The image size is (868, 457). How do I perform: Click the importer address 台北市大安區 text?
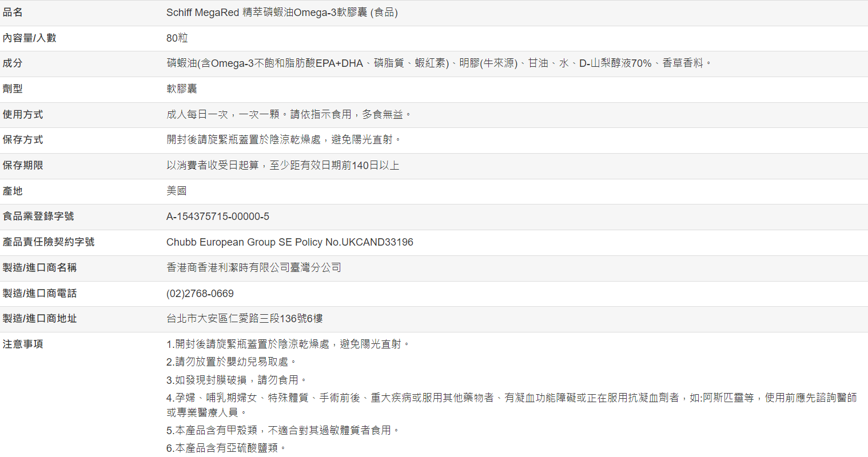click(244, 319)
